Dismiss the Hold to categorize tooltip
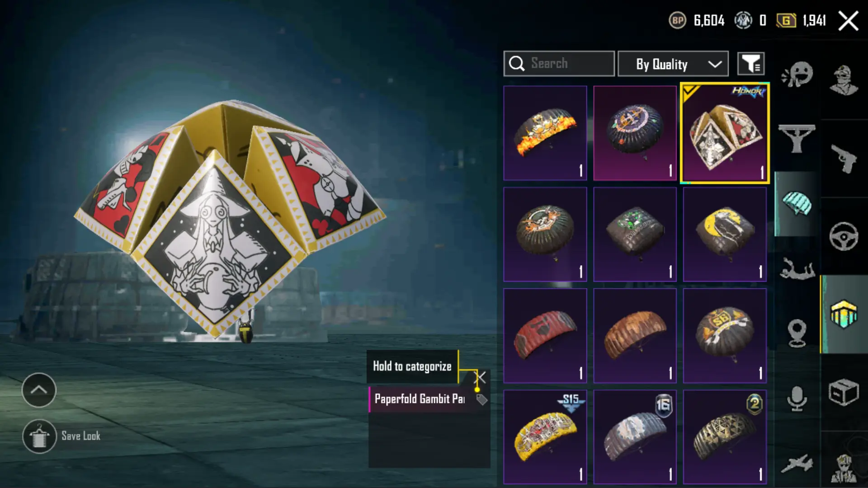Image resolution: width=868 pixels, height=488 pixels. (480, 377)
